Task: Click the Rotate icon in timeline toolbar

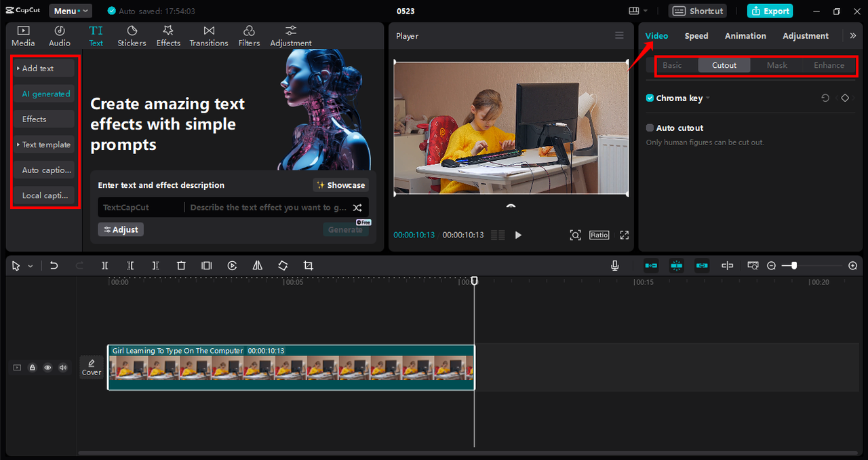Action: point(283,266)
